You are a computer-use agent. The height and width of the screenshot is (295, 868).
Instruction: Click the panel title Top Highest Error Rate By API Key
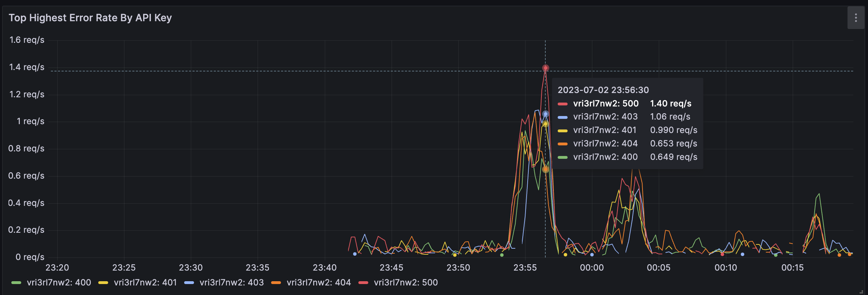click(x=90, y=18)
